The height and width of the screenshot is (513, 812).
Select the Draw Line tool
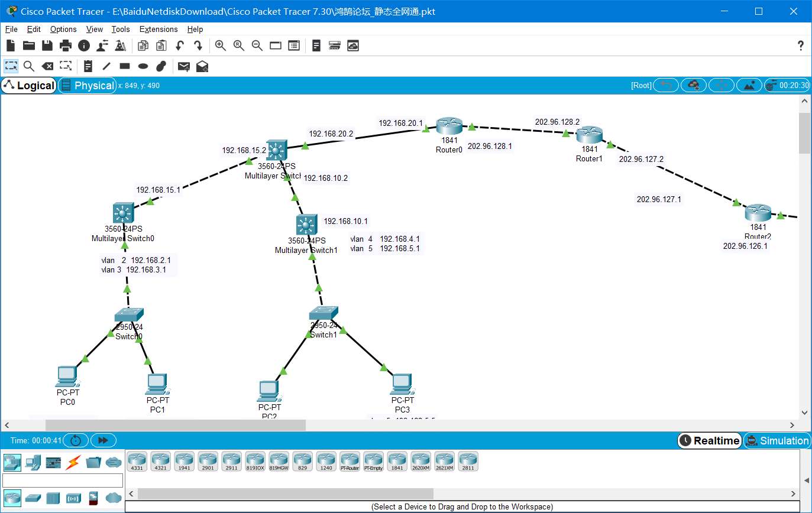click(x=106, y=66)
